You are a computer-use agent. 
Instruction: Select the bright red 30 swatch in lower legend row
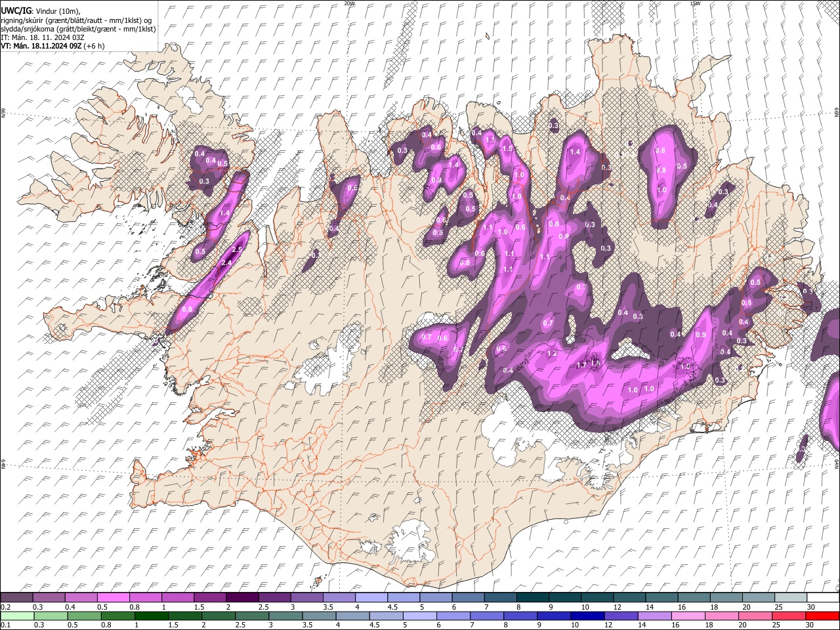[822, 616]
